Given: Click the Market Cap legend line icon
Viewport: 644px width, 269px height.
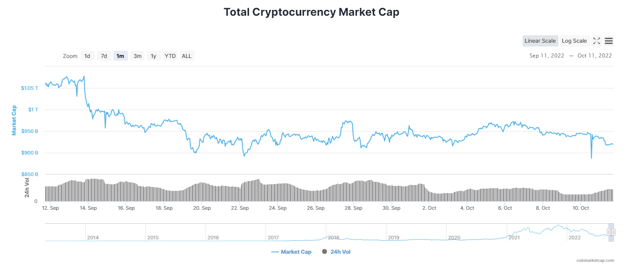Looking at the screenshot, I should (x=275, y=252).
